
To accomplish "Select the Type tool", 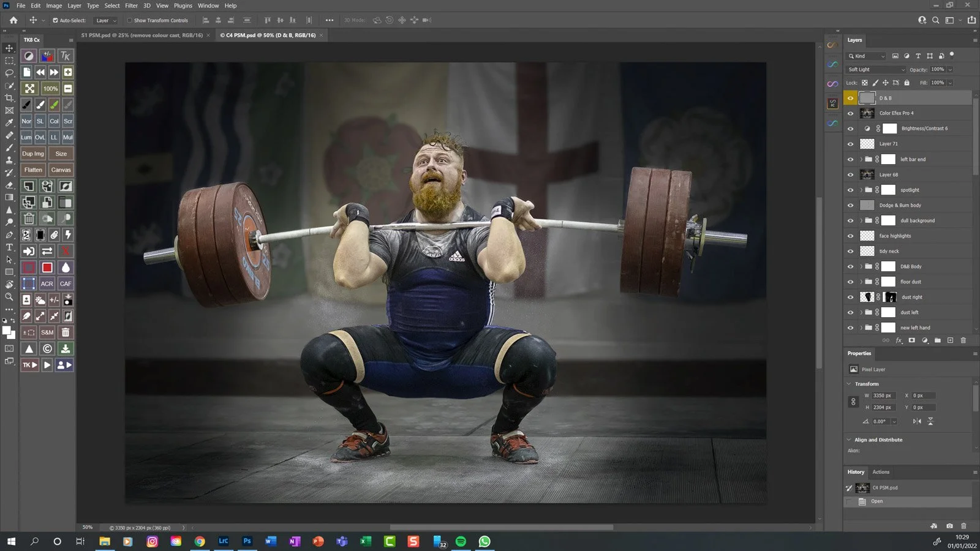I will [x=9, y=247].
